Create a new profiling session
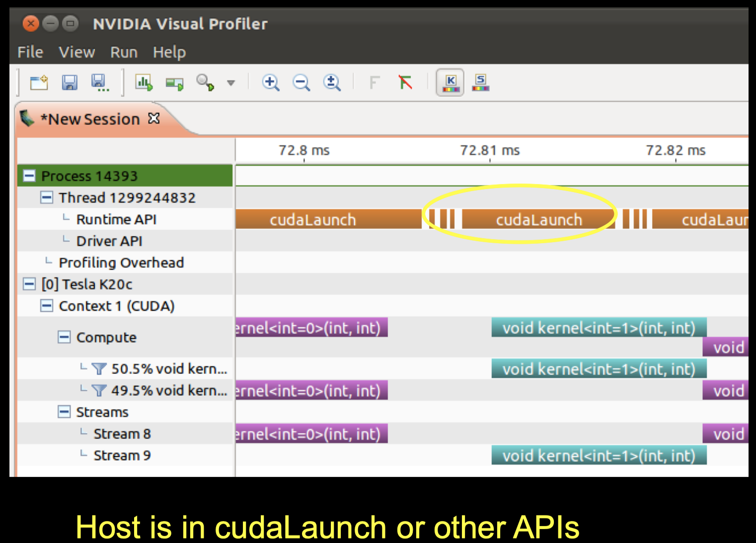 [39, 82]
